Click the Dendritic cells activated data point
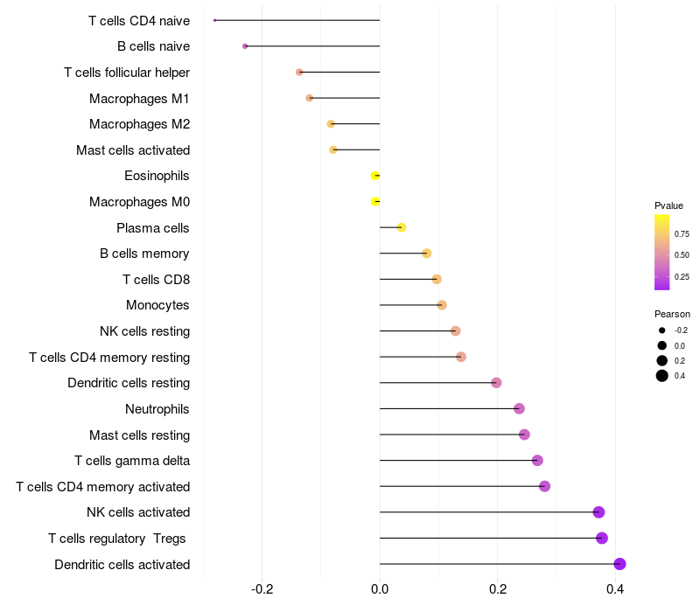Image resolution: width=700 pixels, height=612 pixels. 619,564
